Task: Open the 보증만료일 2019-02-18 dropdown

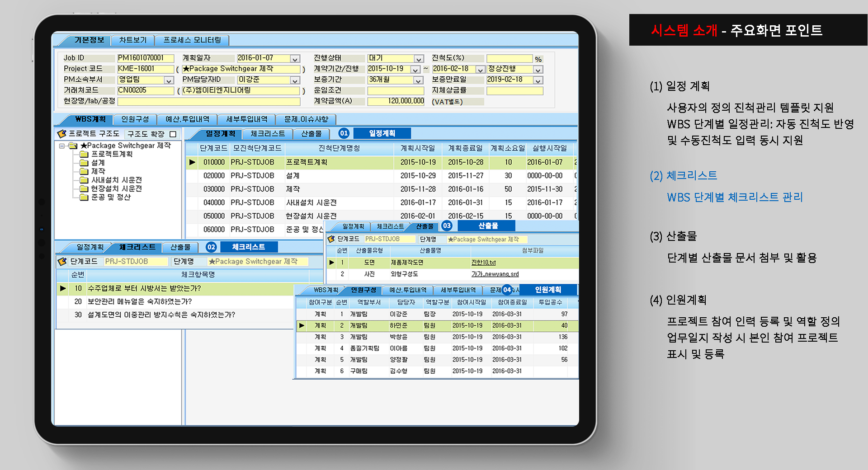Action: tap(538, 80)
